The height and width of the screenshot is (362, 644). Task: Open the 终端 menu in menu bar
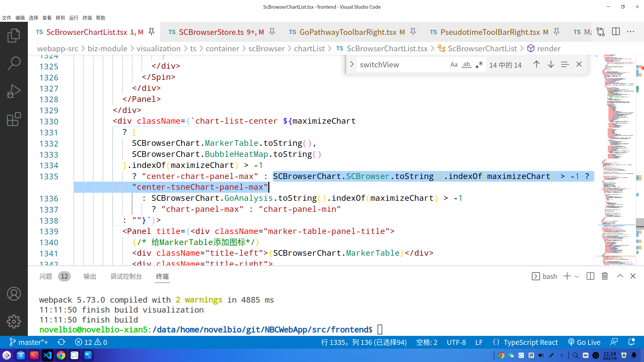tap(87, 18)
